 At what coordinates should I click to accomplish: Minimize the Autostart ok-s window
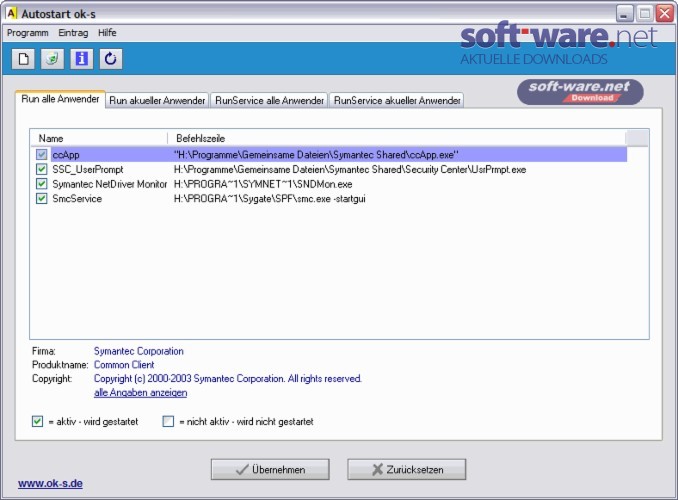tap(624, 13)
